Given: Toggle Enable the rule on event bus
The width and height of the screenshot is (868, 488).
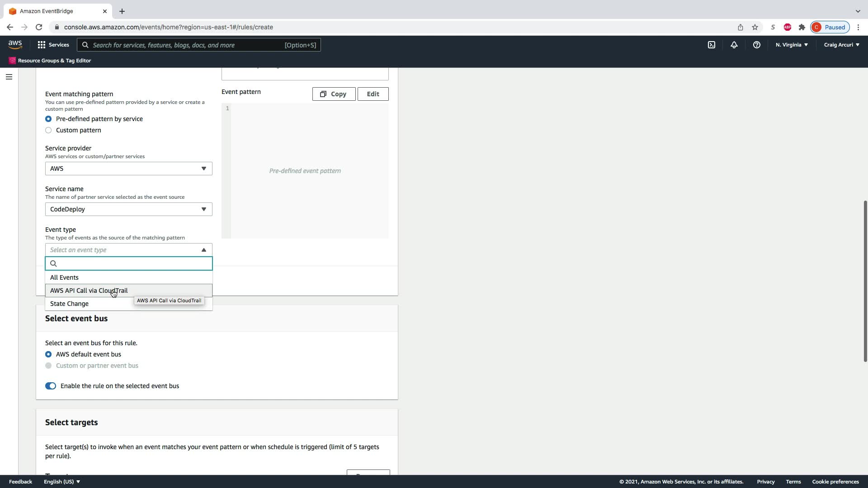Looking at the screenshot, I should tap(51, 386).
